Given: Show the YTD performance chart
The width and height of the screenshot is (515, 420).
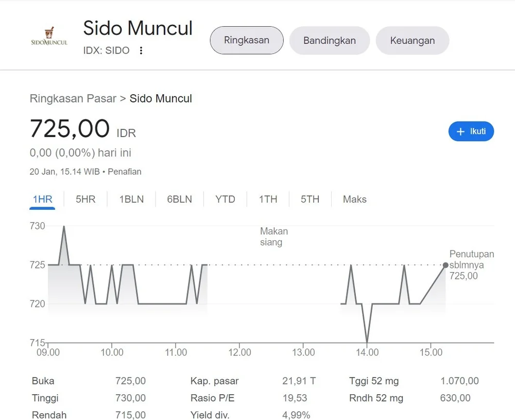Looking at the screenshot, I should [225, 199].
